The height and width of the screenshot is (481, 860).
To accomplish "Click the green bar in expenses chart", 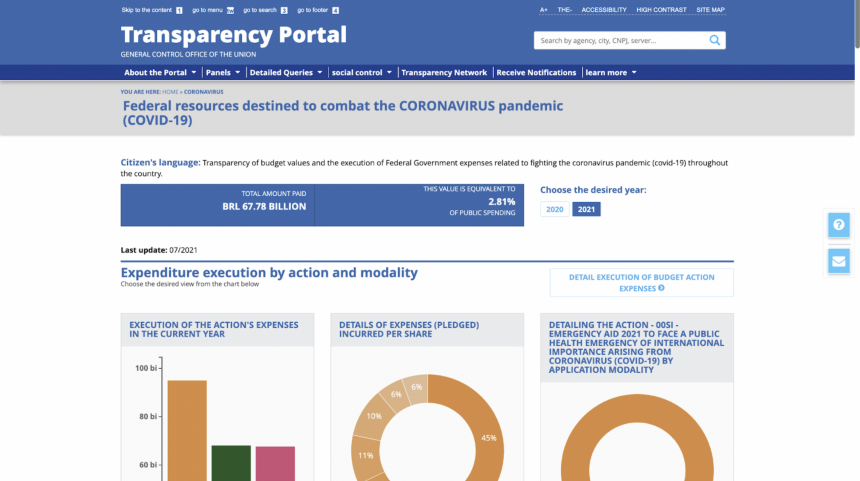I will tap(231, 463).
